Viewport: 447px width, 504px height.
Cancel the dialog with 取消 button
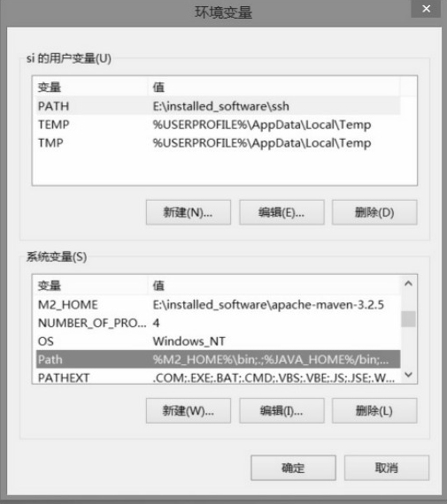[x=387, y=468]
